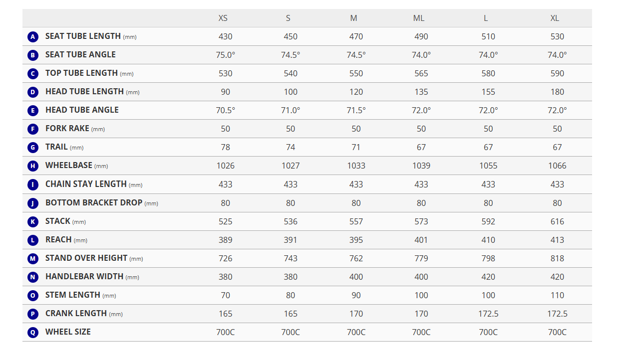Click the circled K icon next to Stack

33,221
